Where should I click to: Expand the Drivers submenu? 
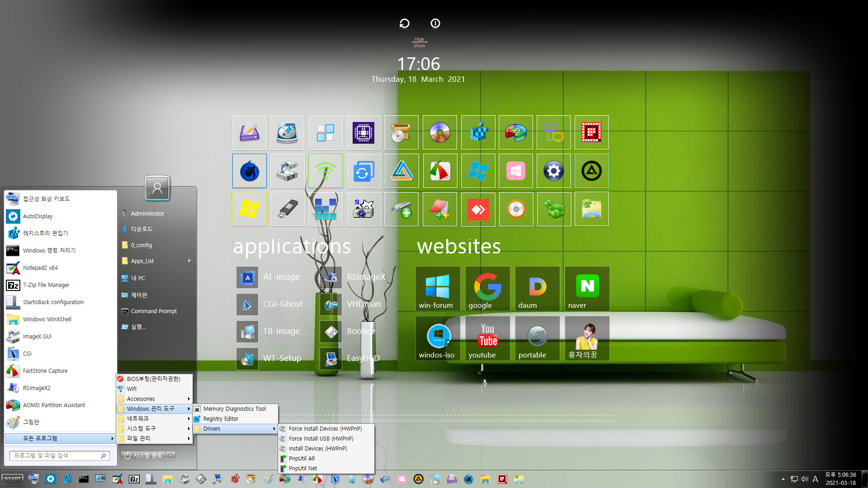tap(235, 429)
